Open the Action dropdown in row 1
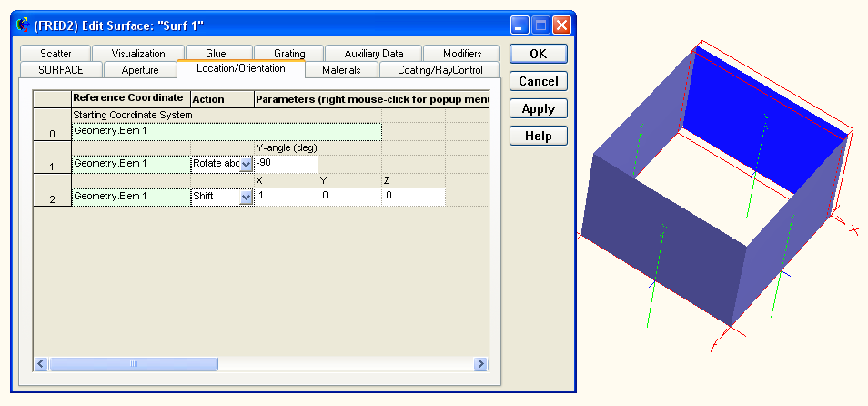Screen dimensions: 868x406 click(246, 165)
